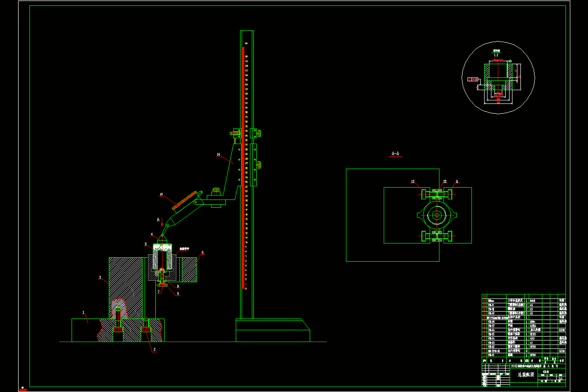
Task: Click part callout number 9 below the fixture
Action: [x=178, y=294]
